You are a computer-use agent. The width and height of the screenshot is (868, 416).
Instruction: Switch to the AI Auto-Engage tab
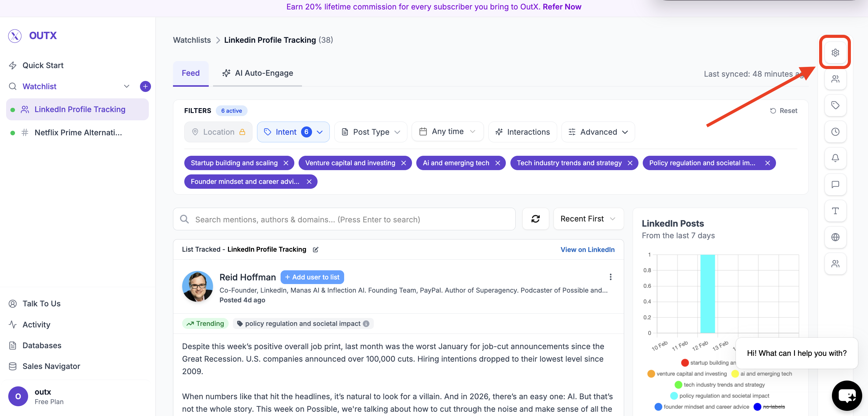coord(257,73)
